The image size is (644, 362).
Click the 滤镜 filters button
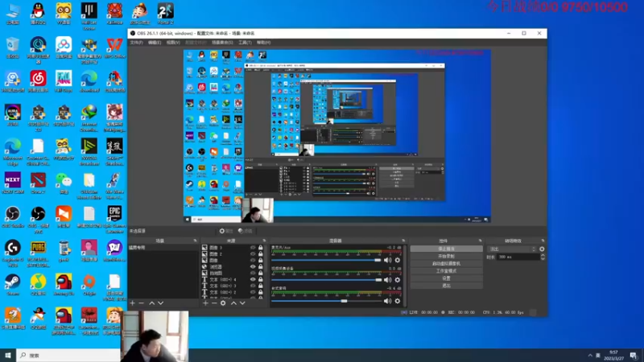(246, 231)
